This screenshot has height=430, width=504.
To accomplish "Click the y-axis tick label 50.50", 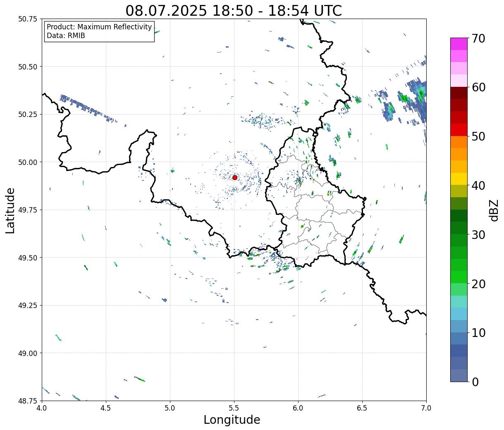I will point(28,67).
